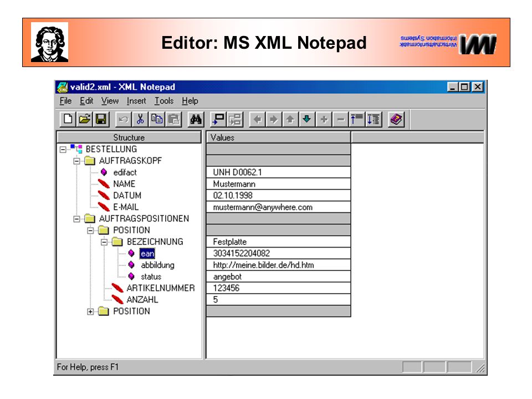The width and height of the screenshot is (532, 399).
Task: Select the E-MAIL element
Action: click(x=126, y=207)
